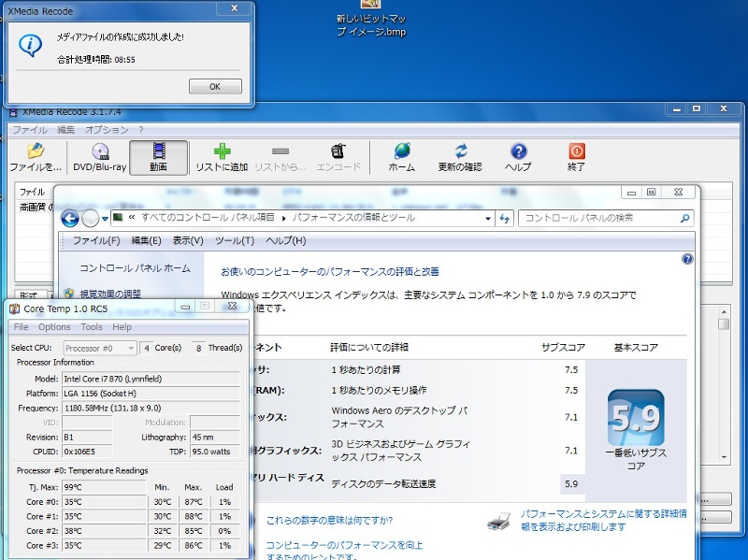Screen dimensions: 748x560
Task: Open the ツール(T) menu in Control Panel
Action: pos(235,240)
